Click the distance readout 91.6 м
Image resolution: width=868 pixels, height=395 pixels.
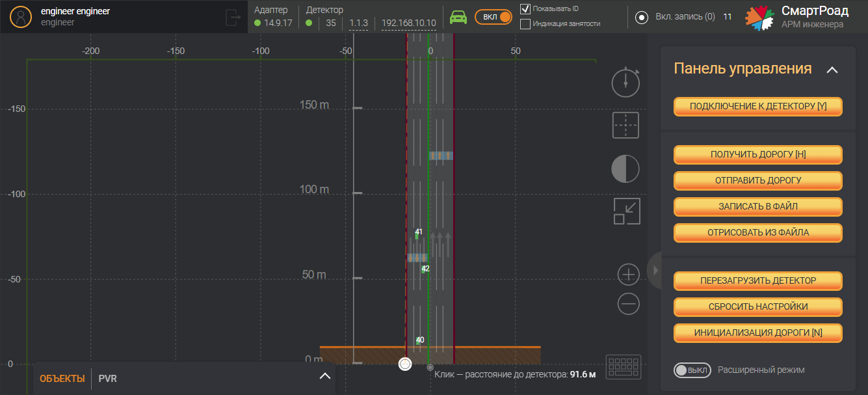583,374
